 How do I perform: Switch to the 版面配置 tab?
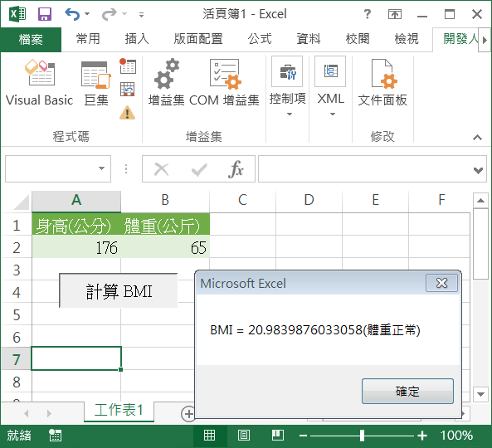coord(198,39)
